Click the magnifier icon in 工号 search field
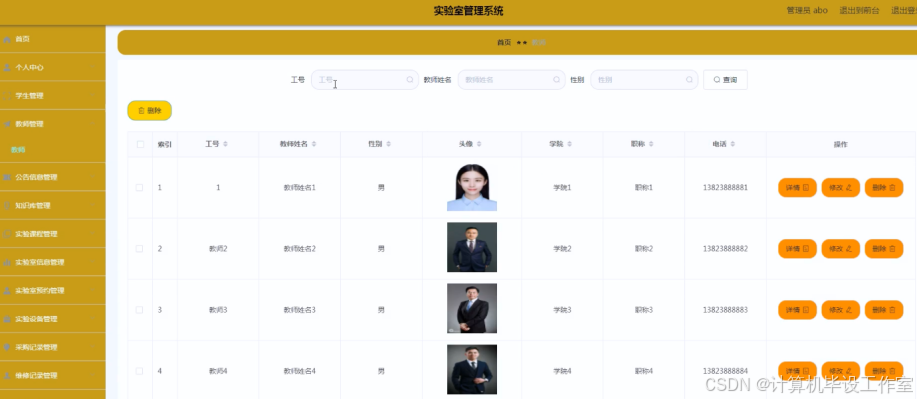The height and width of the screenshot is (400, 917). click(410, 80)
